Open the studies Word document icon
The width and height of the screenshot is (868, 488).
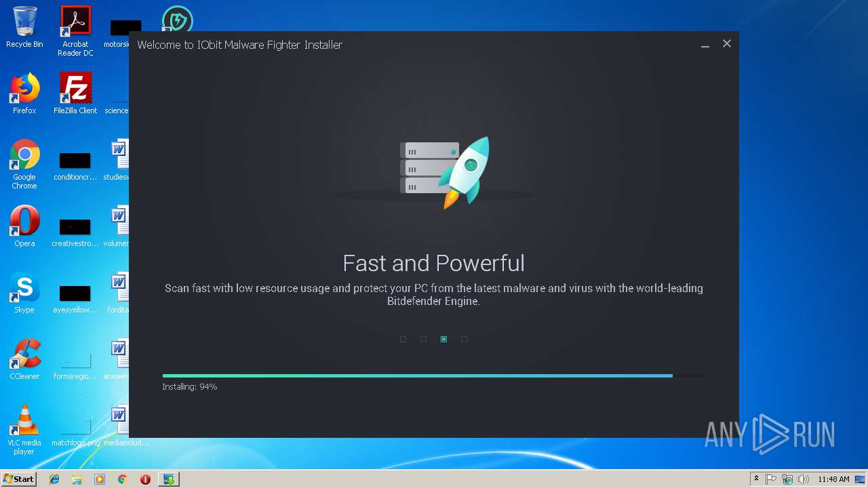point(120,160)
